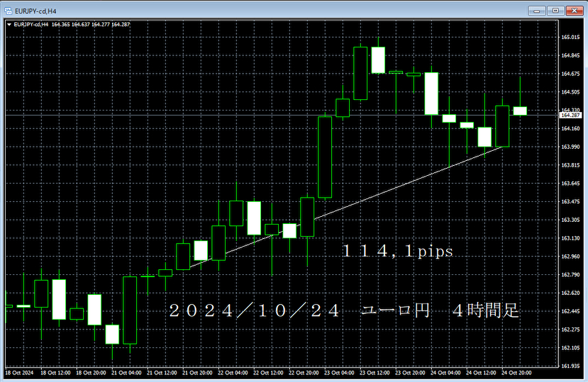Click the '23 Oct 04:00' time label
Viewport: 588px width, 382px height.
pyautogui.click(x=339, y=373)
